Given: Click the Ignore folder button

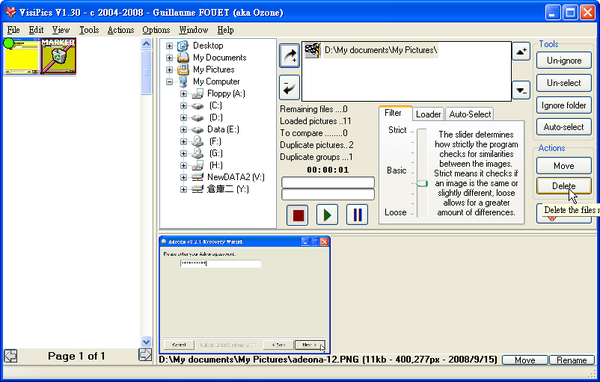Looking at the screenshot, I should (x=564, y=105).
